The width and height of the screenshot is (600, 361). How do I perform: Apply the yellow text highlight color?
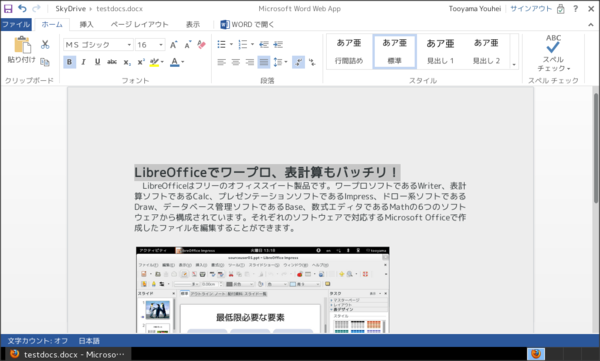coord(154,62)
